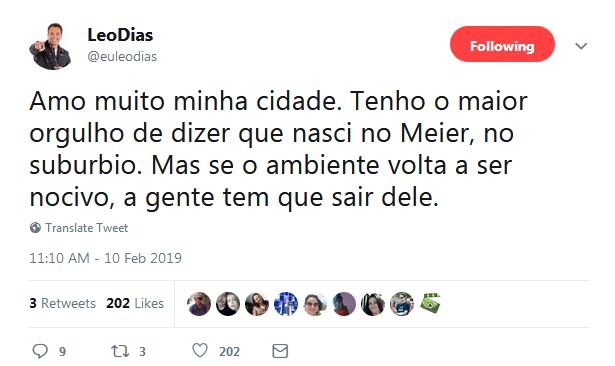This screenshot has height=366, width=615.
Task: Click Translate Tweet link
Action: (x=87, y=228)
